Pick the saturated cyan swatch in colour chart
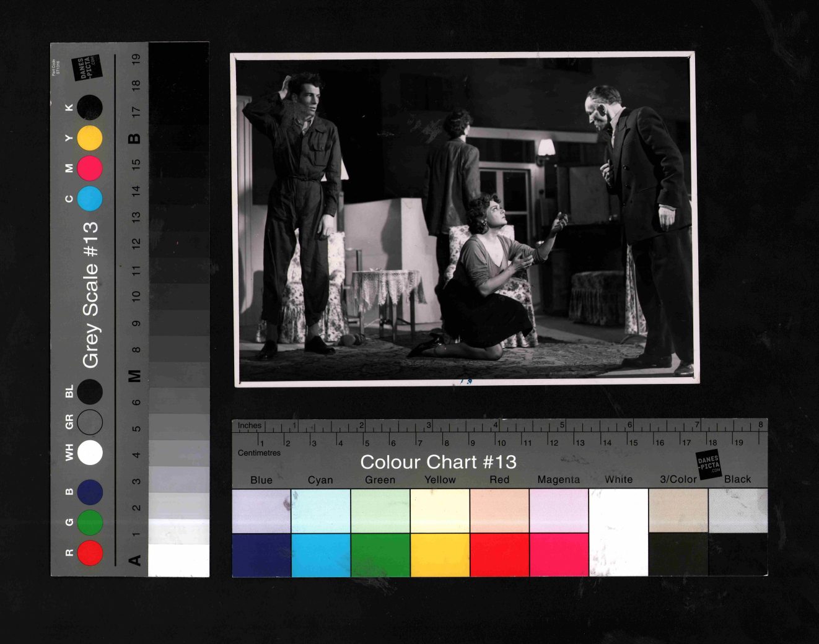The width and height of the screenshot is (819, 644). (x=321, y=555)
